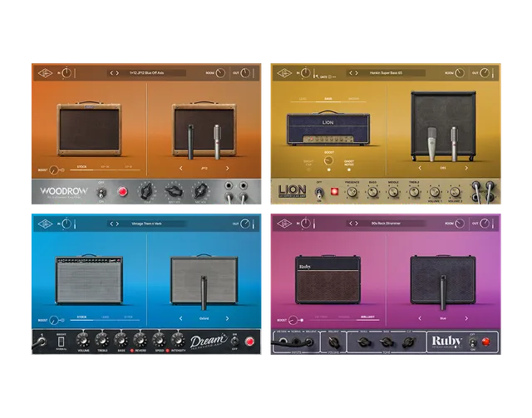Click the Universal Audio logo in Woodrow
This screenshot has width=532, height=418.
45,73
